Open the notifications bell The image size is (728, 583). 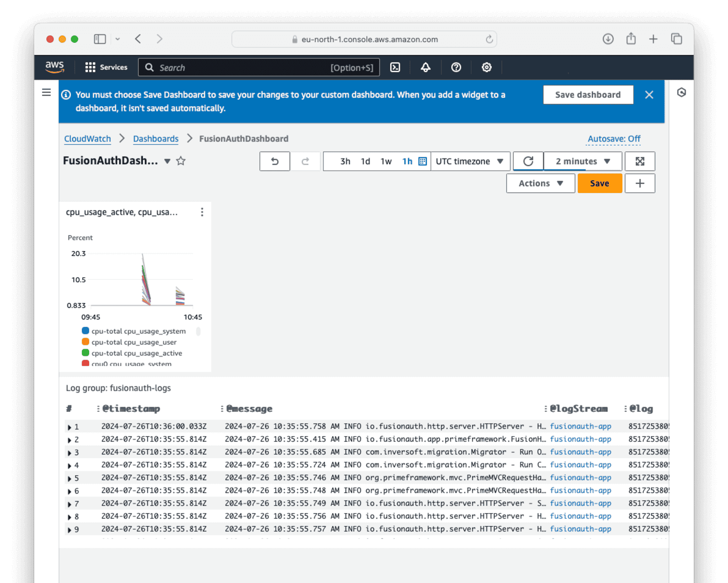tap(425, 67)
